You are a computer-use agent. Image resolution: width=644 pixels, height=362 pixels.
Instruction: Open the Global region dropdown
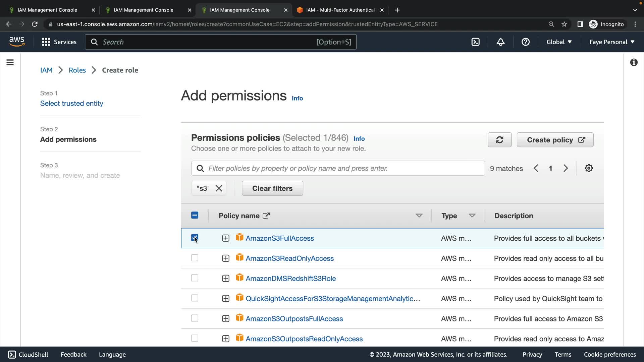tap(559, 42)
